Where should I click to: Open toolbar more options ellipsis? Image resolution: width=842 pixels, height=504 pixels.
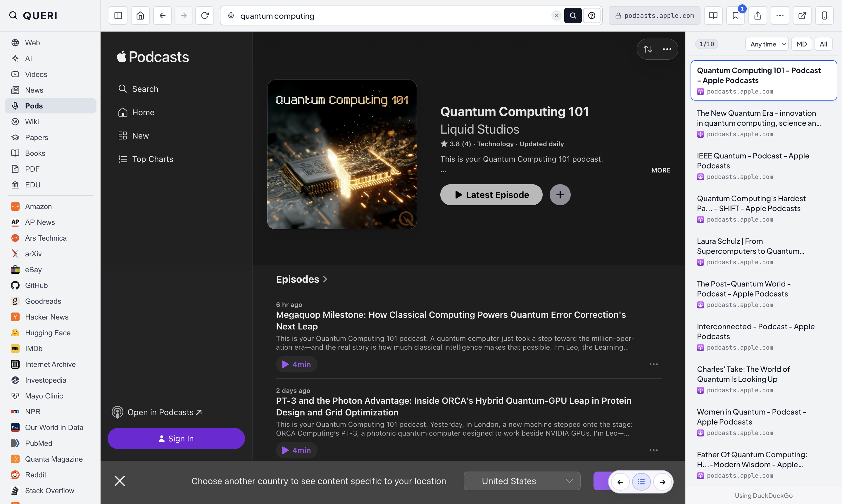(x=780, y=15)
